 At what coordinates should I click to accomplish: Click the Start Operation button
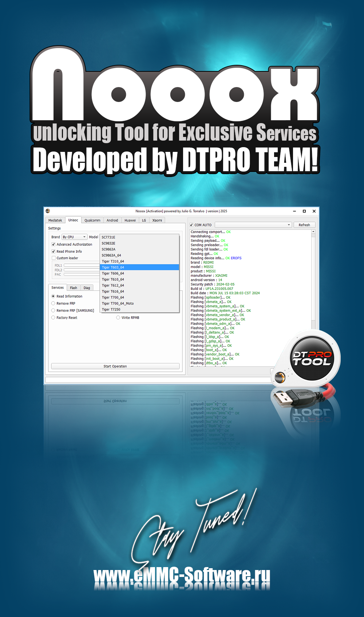(x=115, y=366)
